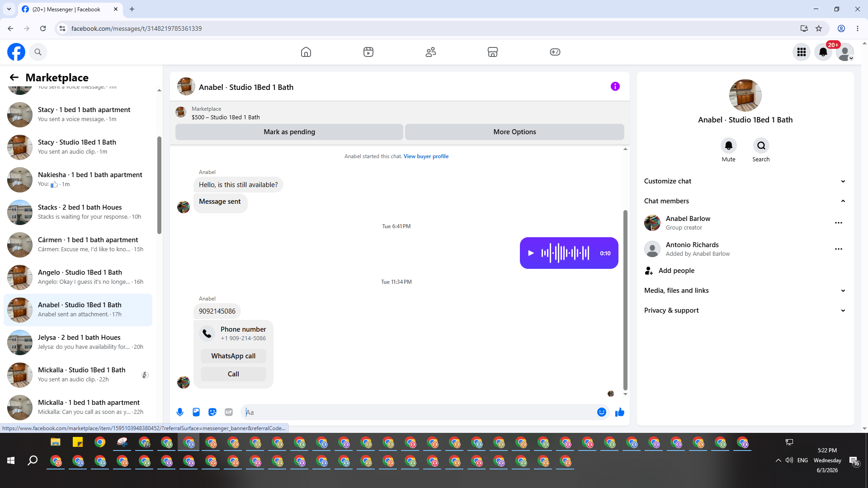Reload the current page
The width and height of the screenshot is (868, 488).
click(43, 28)
